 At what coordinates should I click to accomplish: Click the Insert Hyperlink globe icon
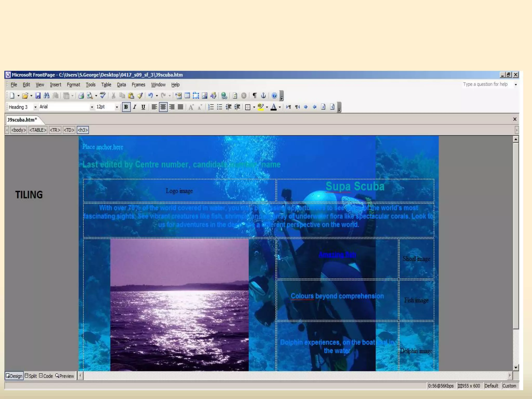(224, 96)
